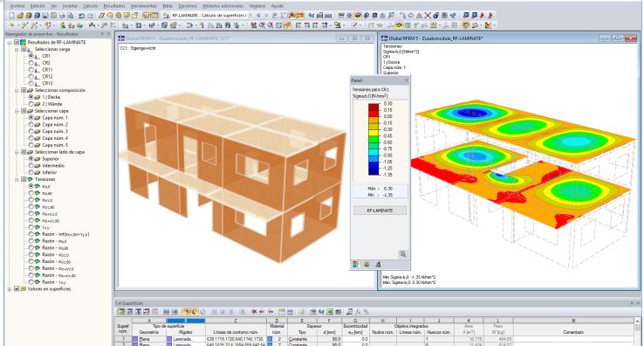Expand the Valores en superficies node

pos(10,289)
